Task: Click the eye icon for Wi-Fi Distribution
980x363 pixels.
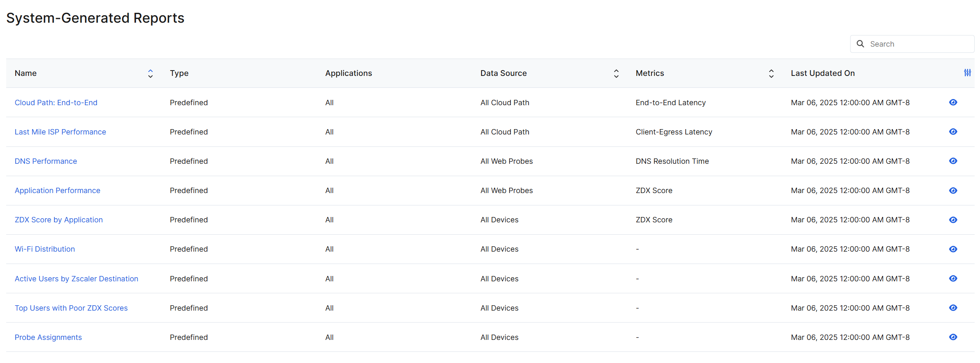Action: [953, 249]
